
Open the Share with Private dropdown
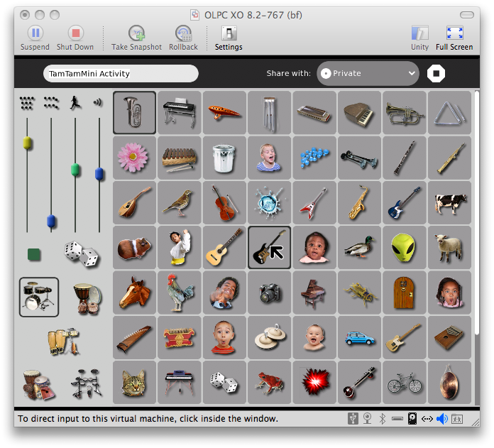point(368,73)
